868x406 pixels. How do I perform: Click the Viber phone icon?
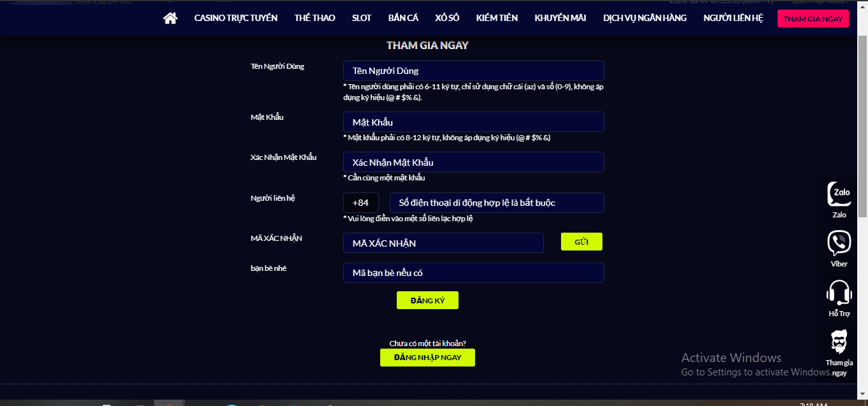click(x=839, y=243)
